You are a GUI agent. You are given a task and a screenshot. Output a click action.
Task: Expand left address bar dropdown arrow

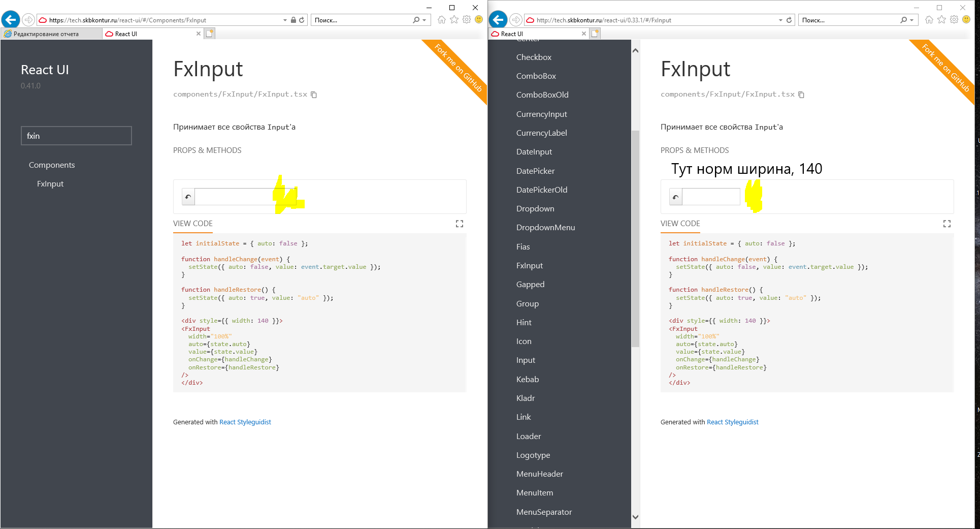tap(285, 20)
